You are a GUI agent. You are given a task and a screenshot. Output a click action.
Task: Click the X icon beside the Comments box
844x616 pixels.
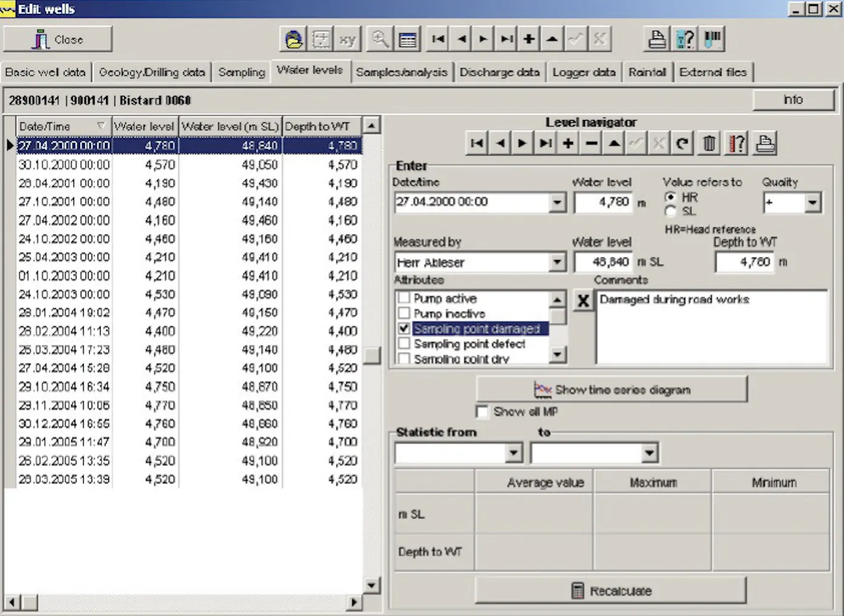coord(583,300)
